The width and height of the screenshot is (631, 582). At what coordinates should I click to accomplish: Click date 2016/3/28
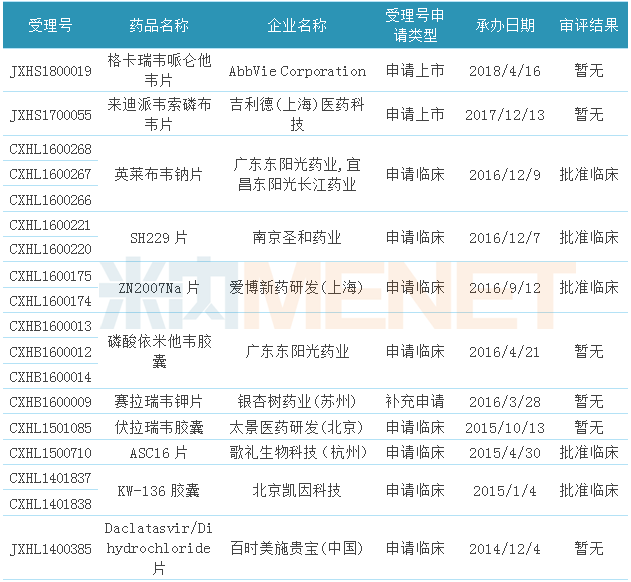(505, 402)
